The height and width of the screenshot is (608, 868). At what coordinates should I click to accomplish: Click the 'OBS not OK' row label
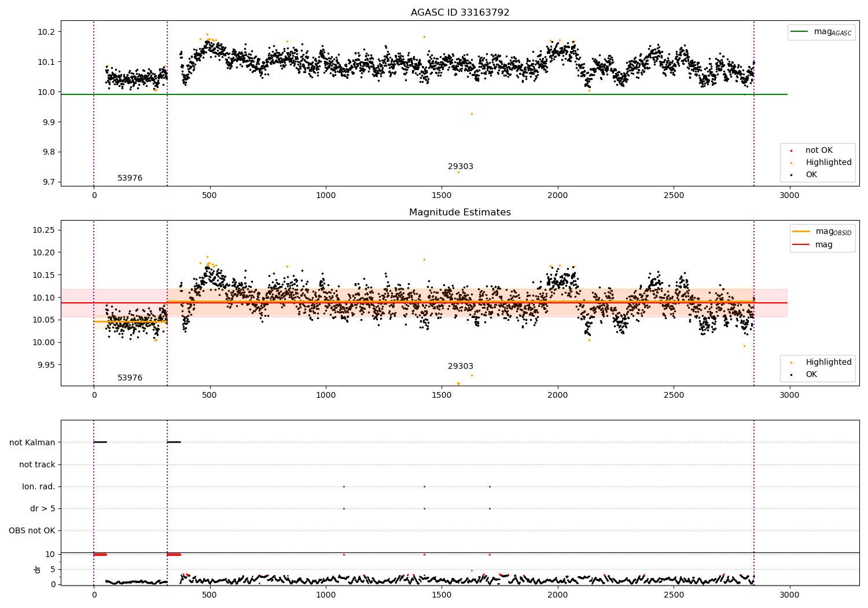point(32,531)
